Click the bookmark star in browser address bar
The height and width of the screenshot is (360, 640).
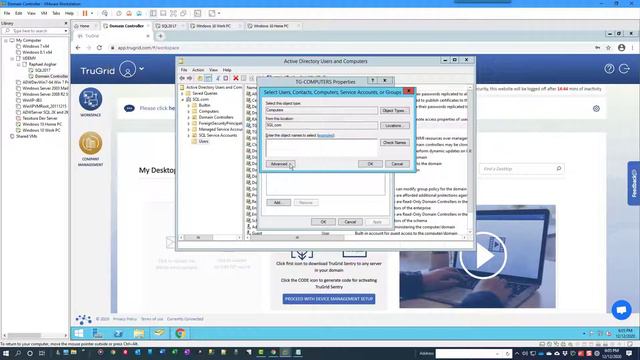609,48
